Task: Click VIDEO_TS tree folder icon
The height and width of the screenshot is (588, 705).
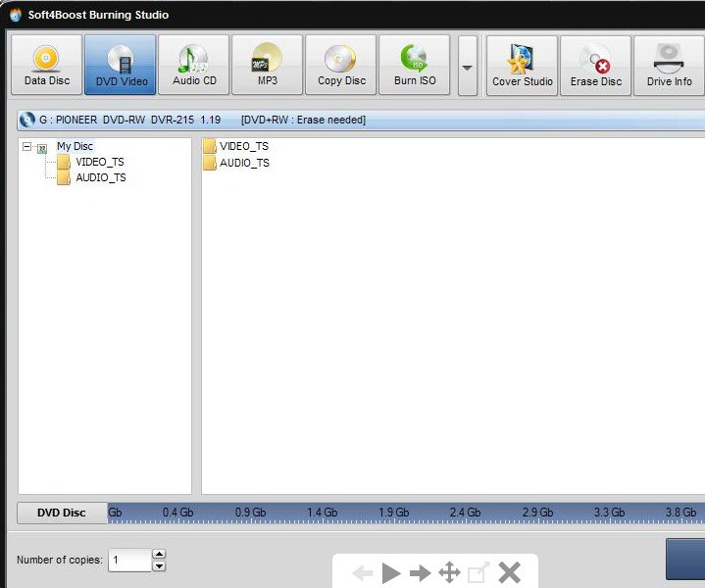Action: (x=64, y=162)
